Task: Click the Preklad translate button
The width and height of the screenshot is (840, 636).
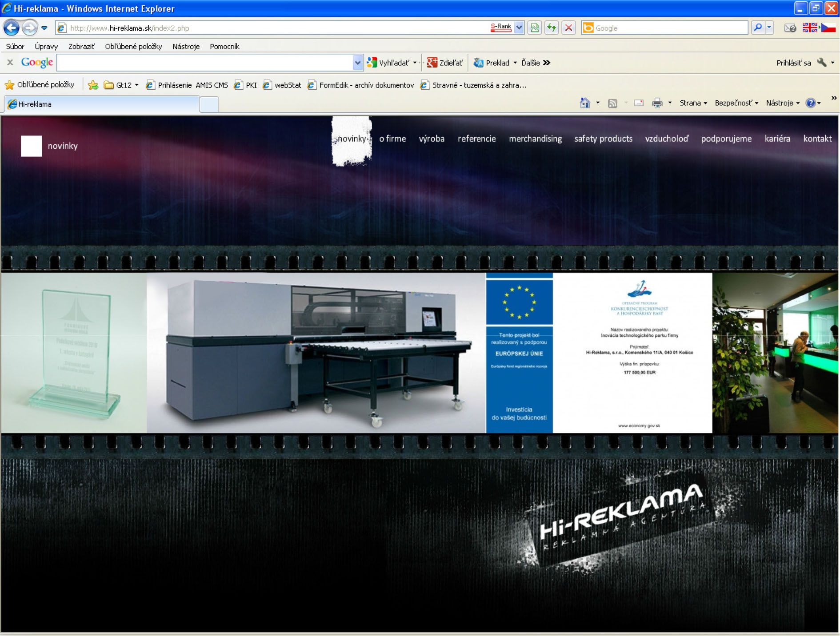Action: click(x=492, y=63)
